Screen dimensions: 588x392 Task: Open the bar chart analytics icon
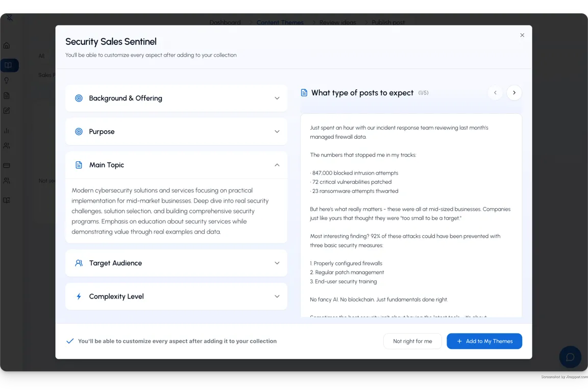click(7, 131)
